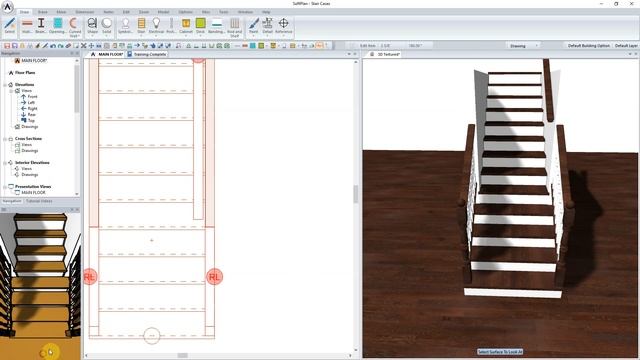Viewport: 640px width, 360px height.
Task: Click the Redo arrow in quick toolbar
Action: [60, 46]
